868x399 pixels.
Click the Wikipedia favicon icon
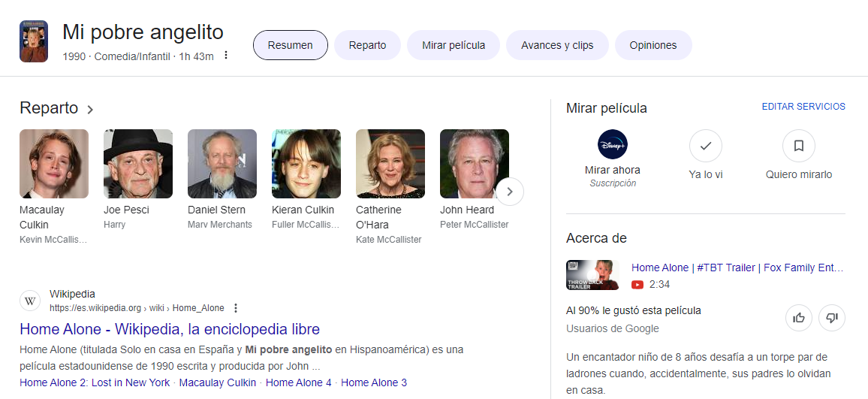(x=30, y=301)
